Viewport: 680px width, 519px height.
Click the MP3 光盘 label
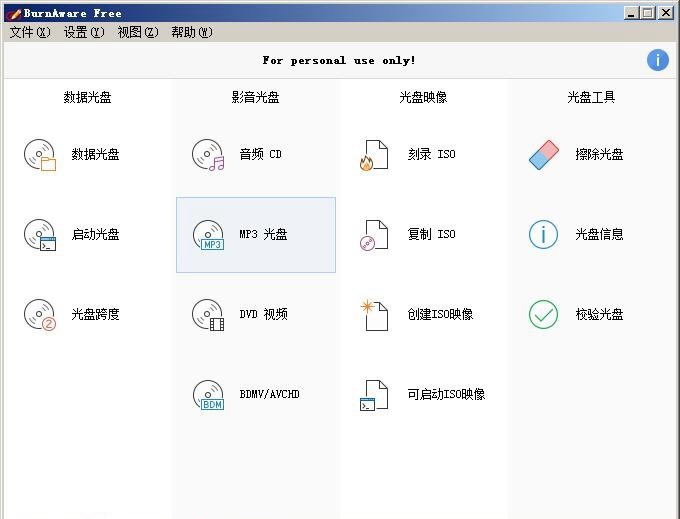(263, 235)
